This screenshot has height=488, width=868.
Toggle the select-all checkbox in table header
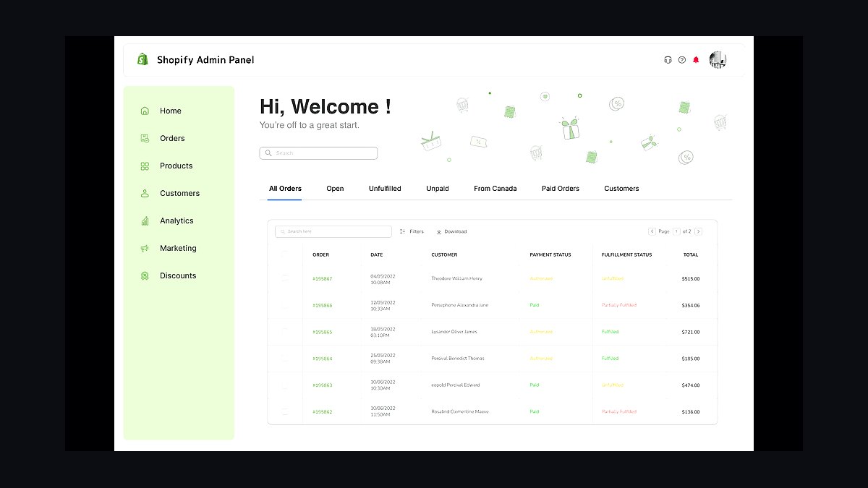click(285, 254)
